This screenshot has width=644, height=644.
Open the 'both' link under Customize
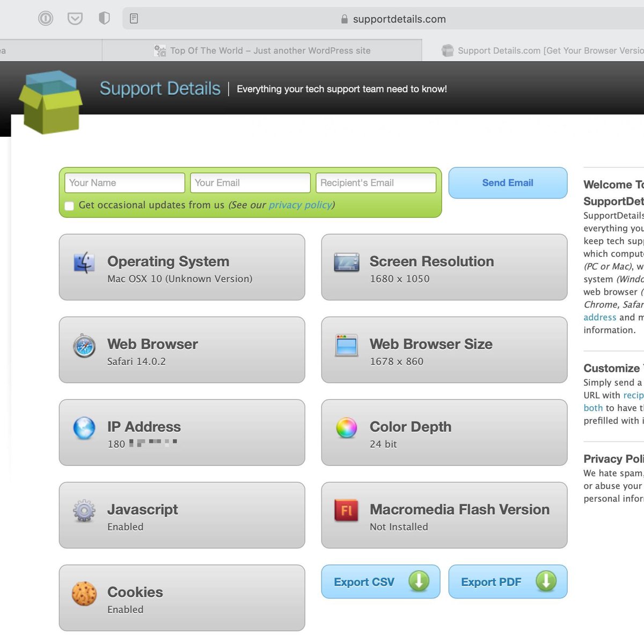tap(593, 408)
